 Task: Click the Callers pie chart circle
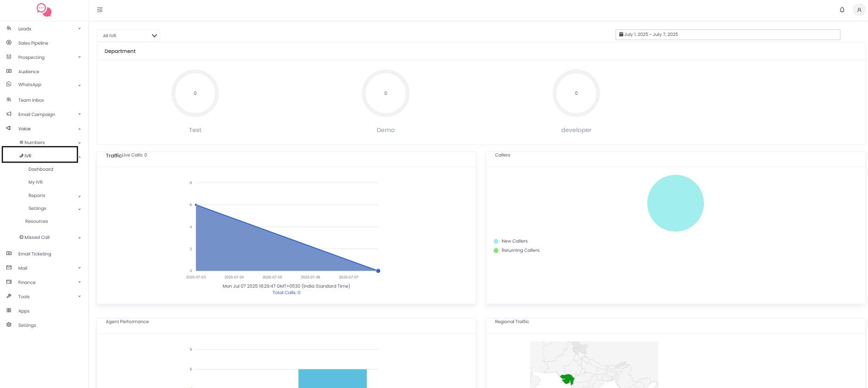click(675, 203)
